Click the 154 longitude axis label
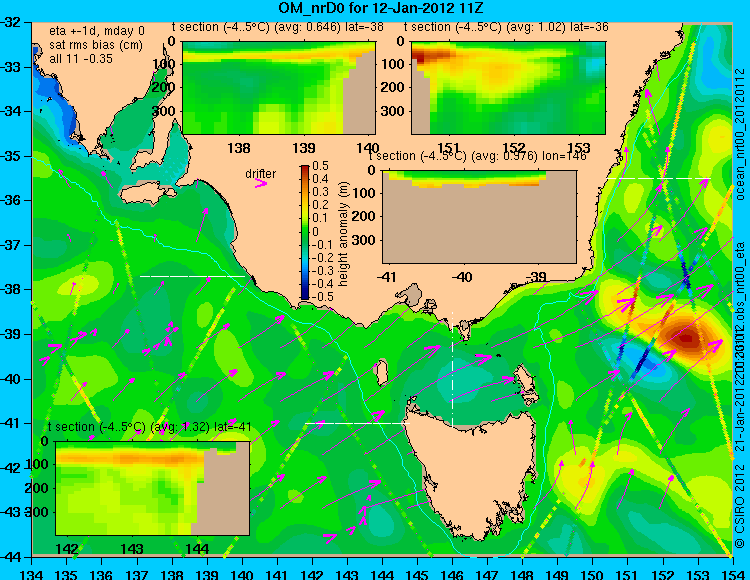The height and width of the screenshot is (580, 750). click(733, 574)
